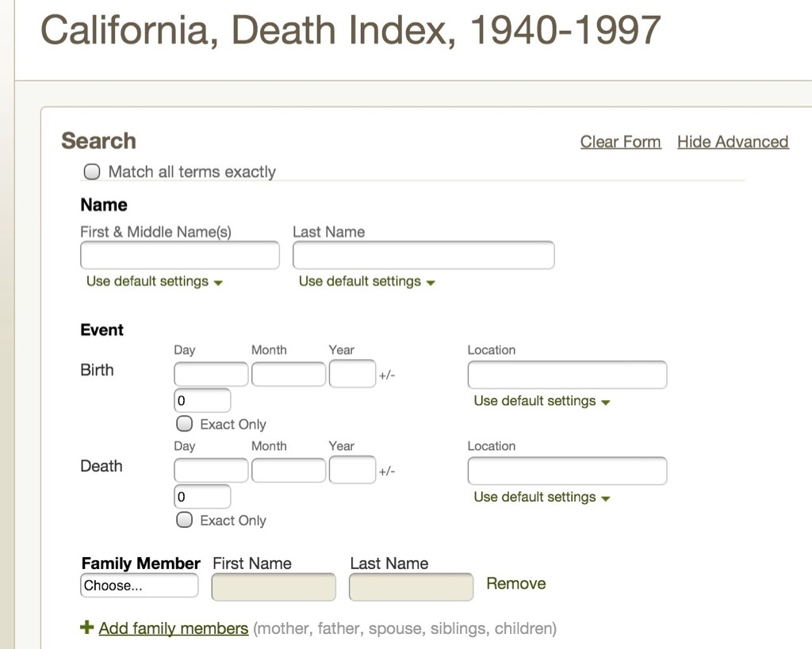Enable Match all terms exactly checkbox
812x649 pixels.
point(92,172)
